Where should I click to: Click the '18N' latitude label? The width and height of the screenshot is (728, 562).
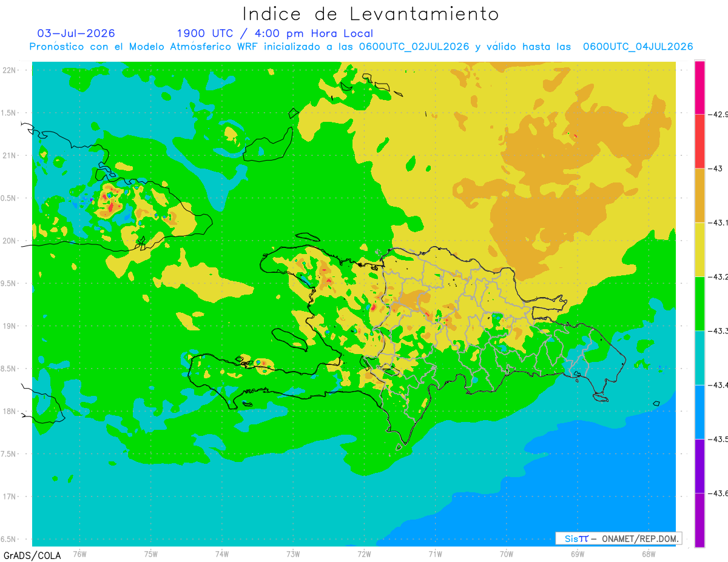coord(10,412)
